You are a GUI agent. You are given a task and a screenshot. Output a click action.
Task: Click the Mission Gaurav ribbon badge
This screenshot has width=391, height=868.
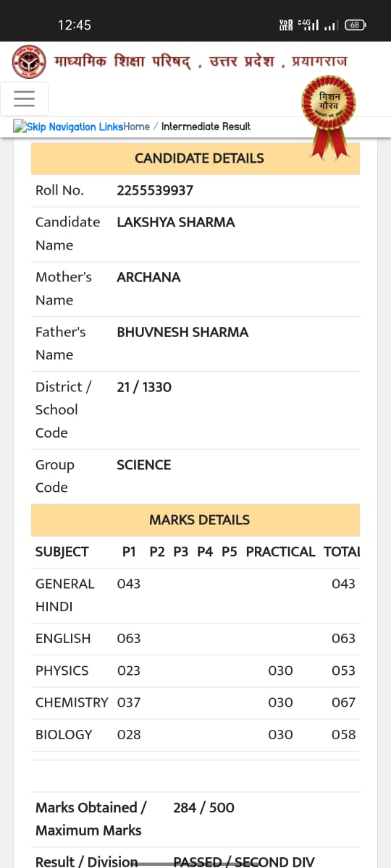(x=329, y=115)
